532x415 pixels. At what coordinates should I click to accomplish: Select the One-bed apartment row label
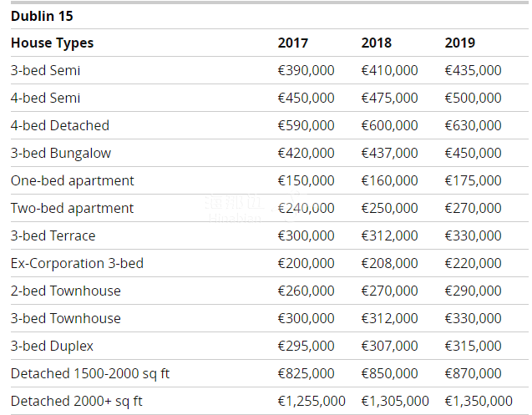click(x=72, y=180)
